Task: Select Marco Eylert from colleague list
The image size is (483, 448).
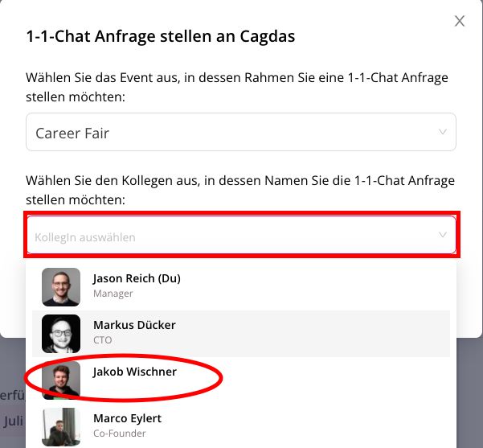Action: click(x=241, y=427)
